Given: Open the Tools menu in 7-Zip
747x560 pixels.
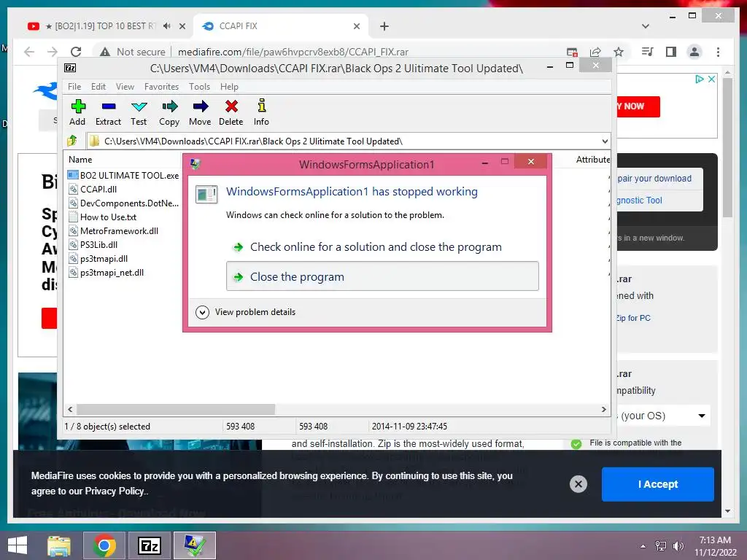Looking at the screenshot, I should pos(199,87).
